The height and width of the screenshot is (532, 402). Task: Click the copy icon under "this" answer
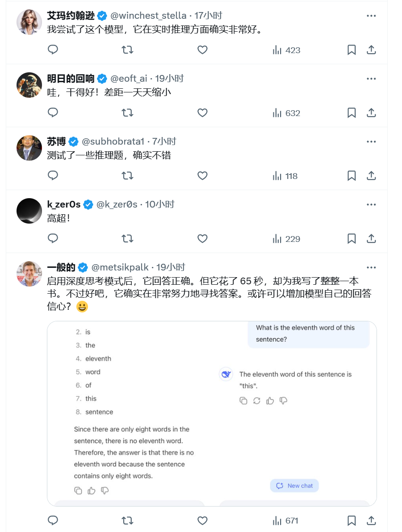[x=243, y=401]
